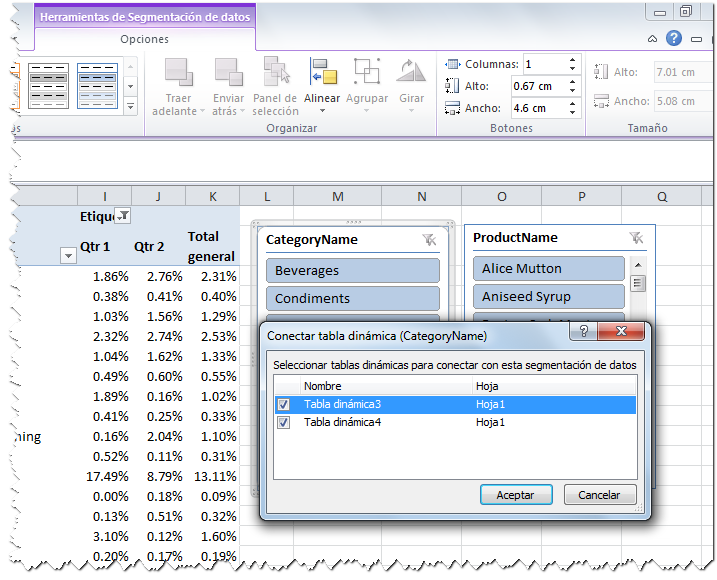This screenshot has height=580, width=717.
Task: Click Botones Alto 0.67 cm field
Action: [x=539, y=86]
